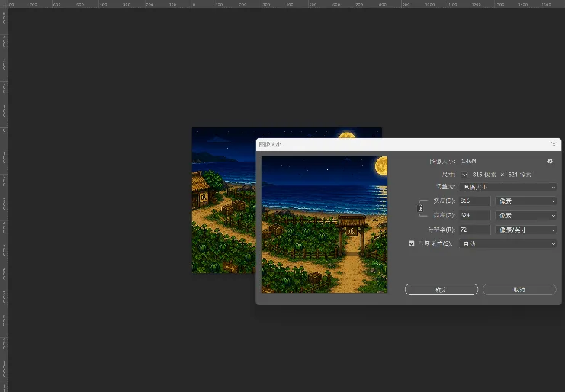The image size is (565, 392).
Task: Close the 图像大小 dialog with the X
Action: (x=554, y=144)
